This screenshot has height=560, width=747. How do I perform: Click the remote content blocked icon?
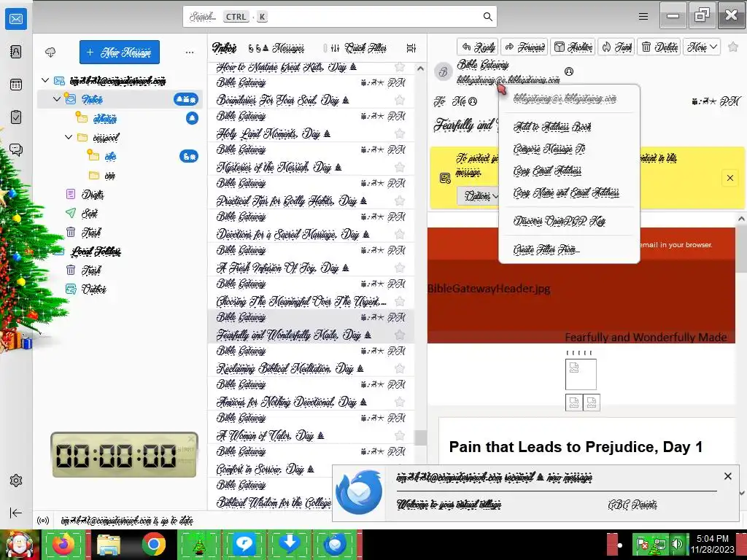tap(445, 178)
